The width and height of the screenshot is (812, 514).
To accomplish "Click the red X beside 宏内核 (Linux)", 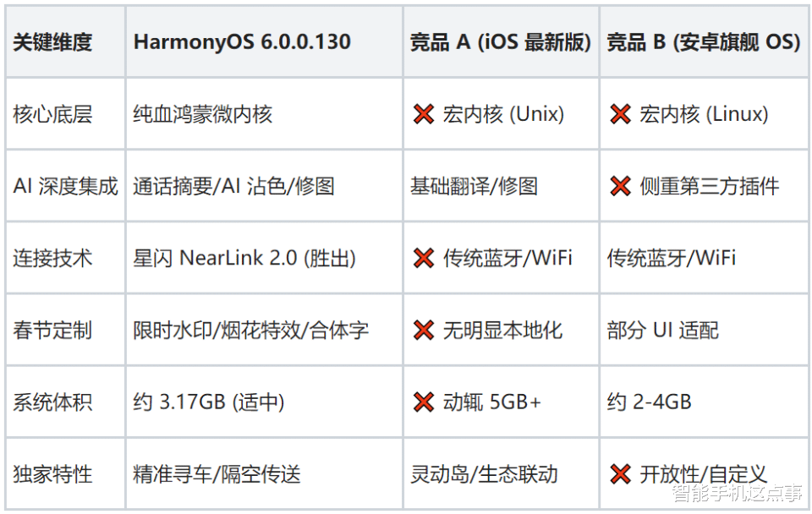I will pyautogui.click(x=621, y=114).
